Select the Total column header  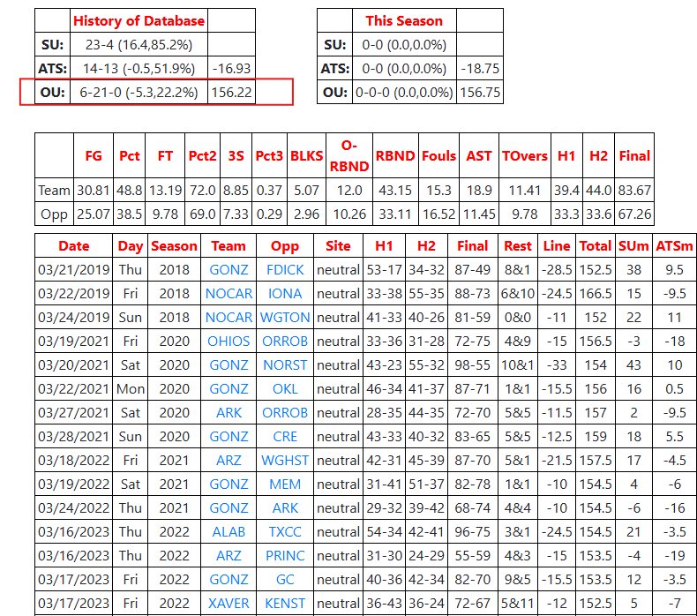click(x=596, y=246)
